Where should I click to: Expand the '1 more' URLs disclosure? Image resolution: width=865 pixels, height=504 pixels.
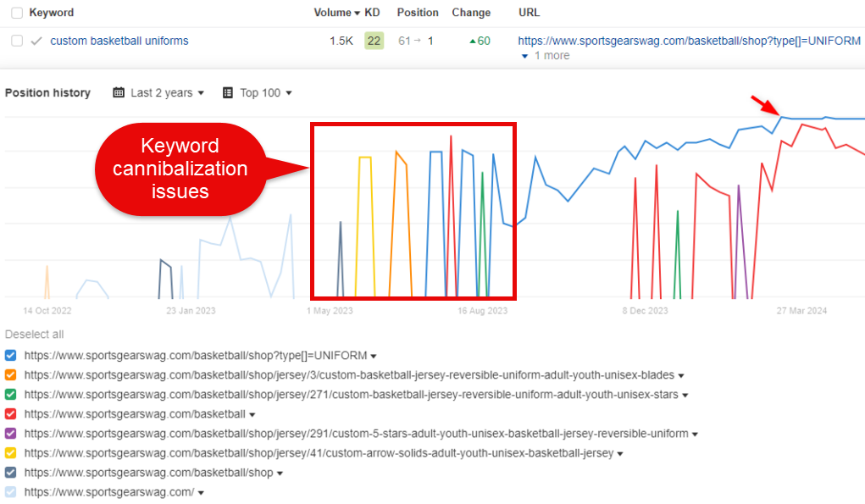point(546,56)
